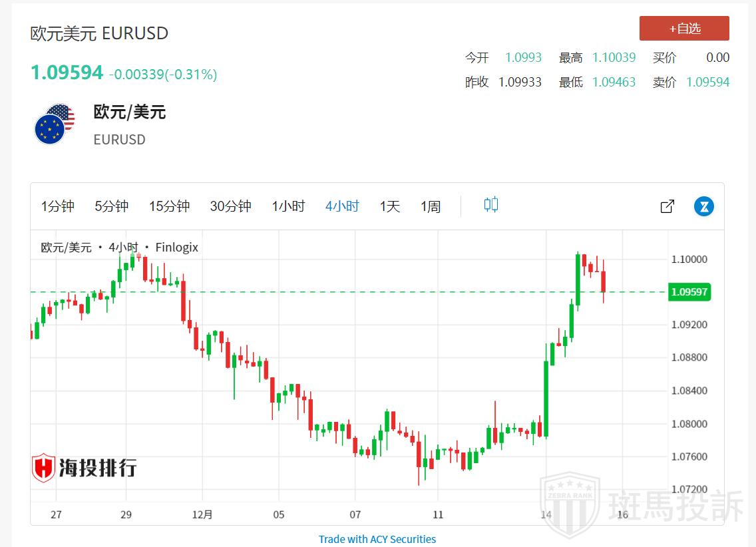Switch chart to 30分钟 interval
Image resolution: width=756 pixels, height=547 pixels.
(x=230, y=206)
